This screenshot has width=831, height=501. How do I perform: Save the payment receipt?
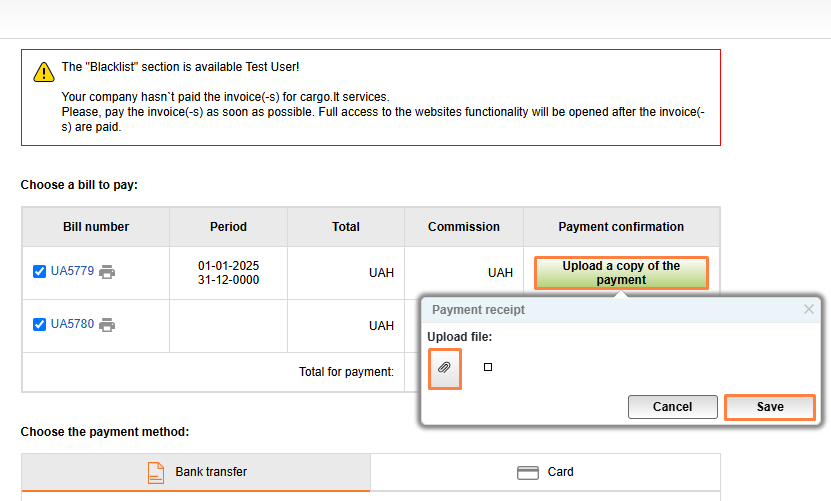tap(770, 407)
